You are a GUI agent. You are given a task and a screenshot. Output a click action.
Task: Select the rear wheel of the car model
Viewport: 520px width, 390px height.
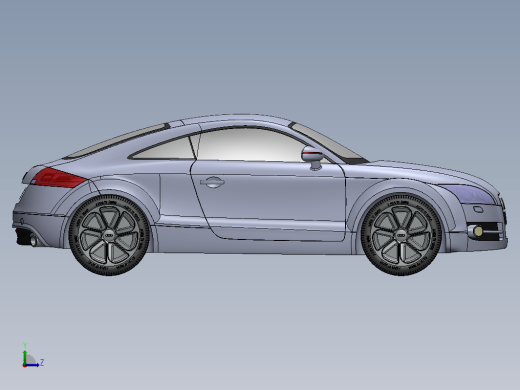(109, 235)
